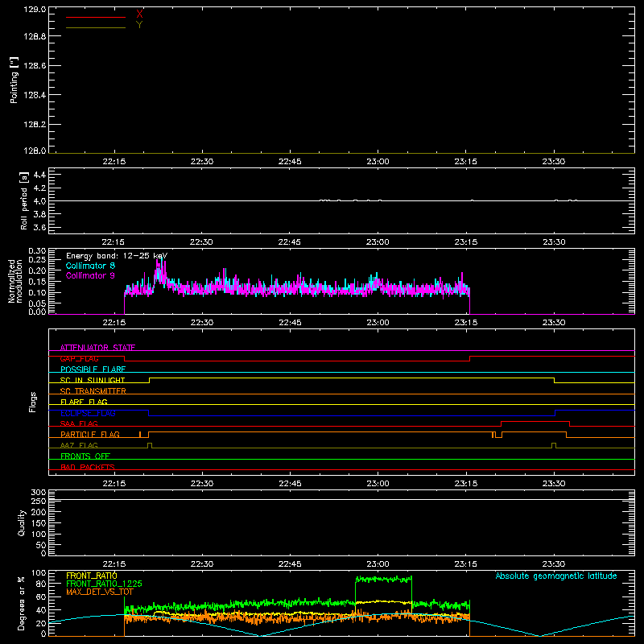Image resolution: width=644 pixels, height=644 pixels.
Task: Click the Roll period axis title
Action: [x=24, y=200]
